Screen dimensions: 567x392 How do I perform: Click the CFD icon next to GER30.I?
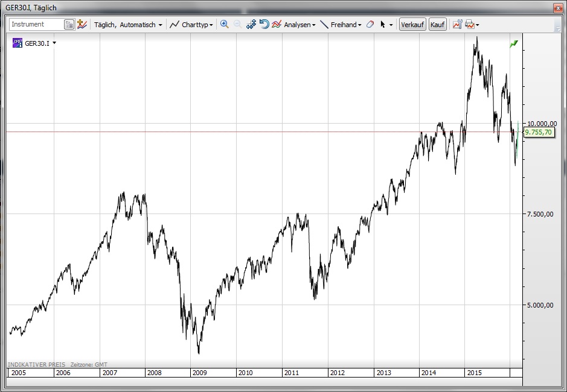pyautogui.click(x=18, y=43)
